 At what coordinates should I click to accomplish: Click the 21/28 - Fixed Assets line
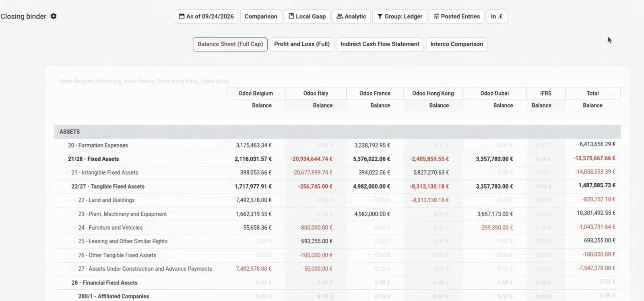(x=93, y=159)
